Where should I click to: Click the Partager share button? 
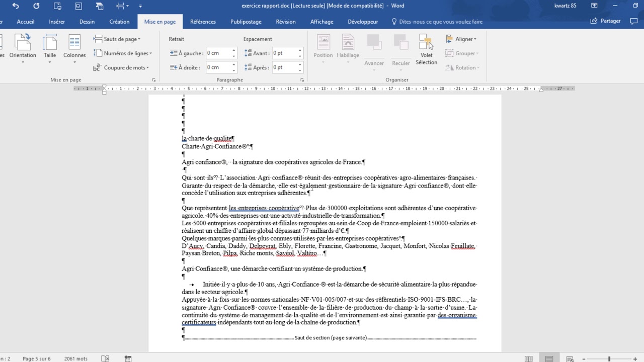click(x=606, y=21)
